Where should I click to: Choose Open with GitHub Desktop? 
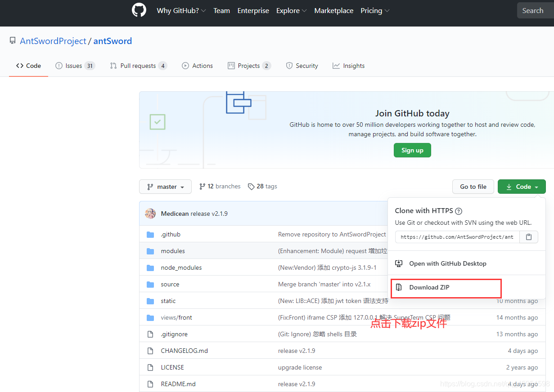pos(448,263)
